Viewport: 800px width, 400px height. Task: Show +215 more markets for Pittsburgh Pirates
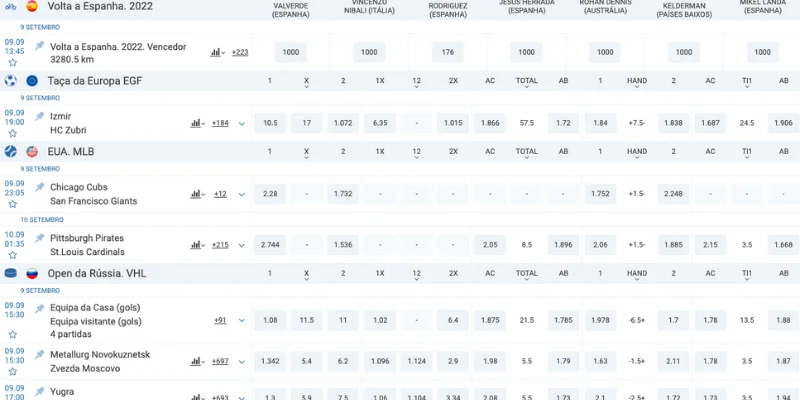coord(220,245)
